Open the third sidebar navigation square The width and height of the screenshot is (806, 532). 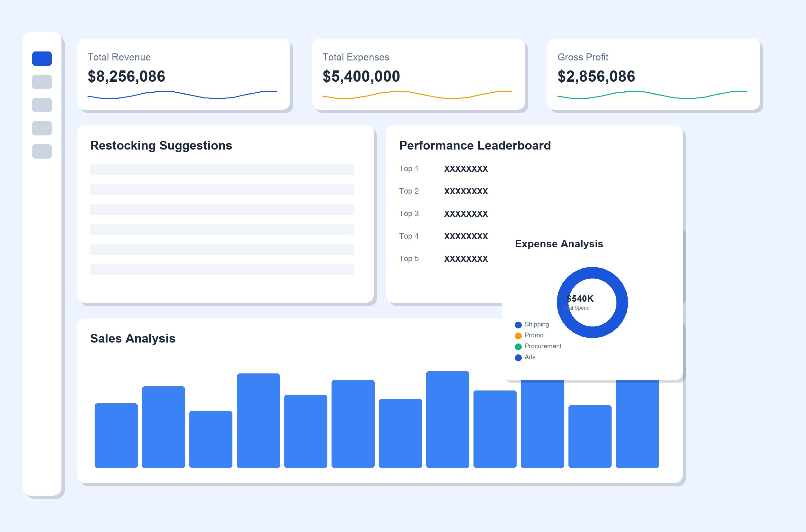click(42, 105)
